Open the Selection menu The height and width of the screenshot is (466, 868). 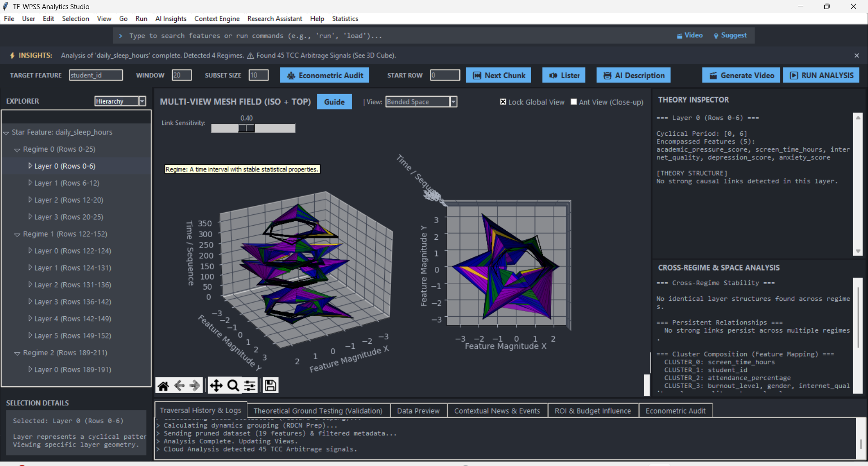[x=75, y=19]
